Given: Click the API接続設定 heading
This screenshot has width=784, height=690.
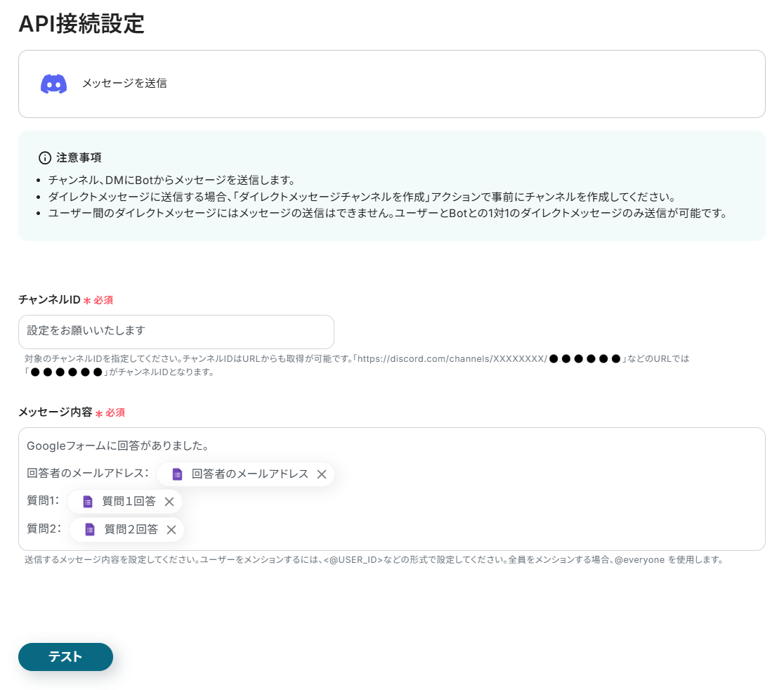Looking at the screenshot, I should click(x=81, y=23).
